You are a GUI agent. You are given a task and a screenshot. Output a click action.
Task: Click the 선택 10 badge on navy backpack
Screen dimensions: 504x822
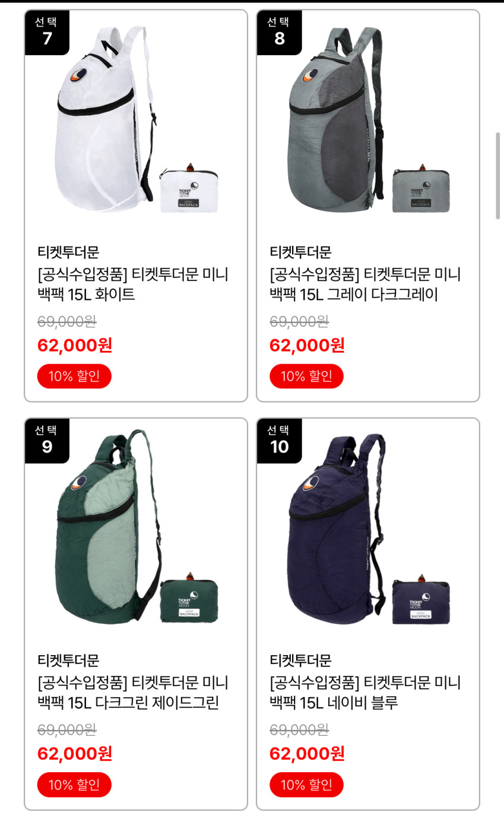pos(279,441)
